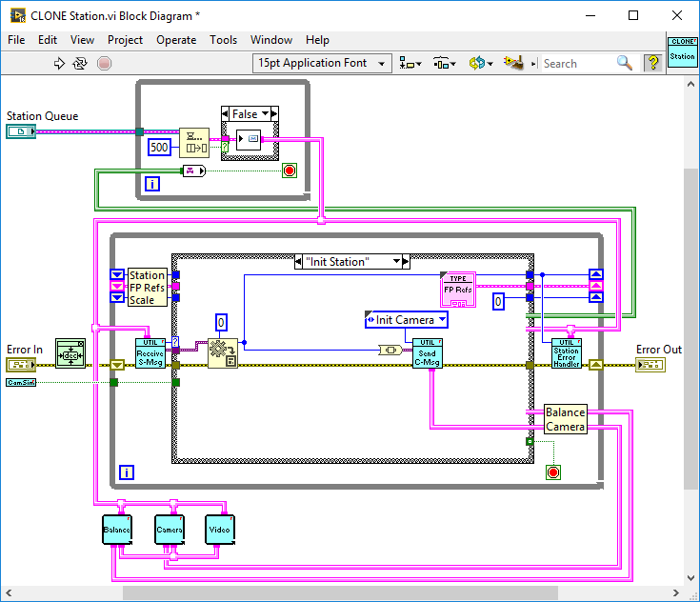Click the CLONE Station VI icon pane
Screen dimensions: 700x602
point(682,51)
